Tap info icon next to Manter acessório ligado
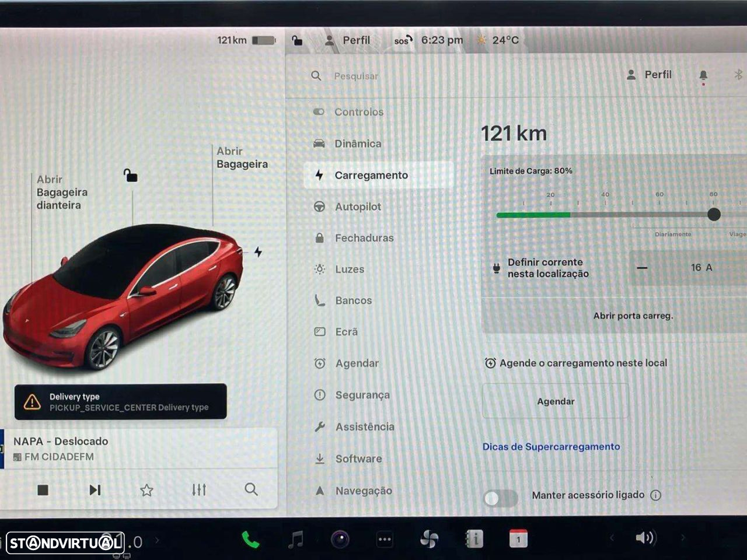Viewport: 747px width, 560px height. [656, 495]
